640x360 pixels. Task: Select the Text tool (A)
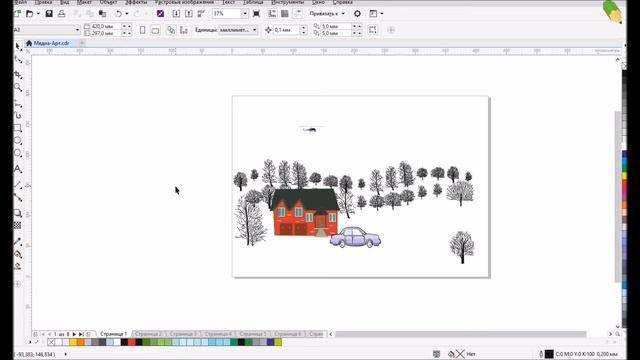pyautogui.click(x=18, y=169)
